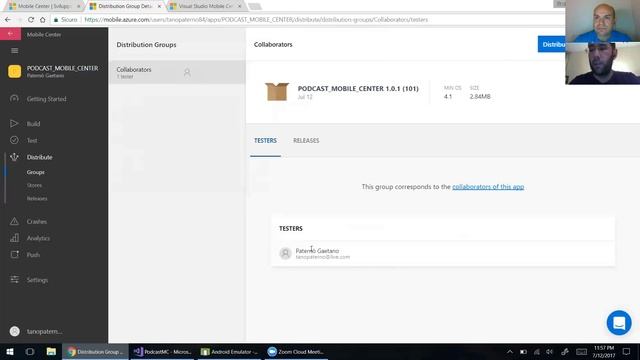The height and width of the screenshot is (360, 640).
Task: Click the Distribute anchor-style icon
Action: (x=14, y=157)
